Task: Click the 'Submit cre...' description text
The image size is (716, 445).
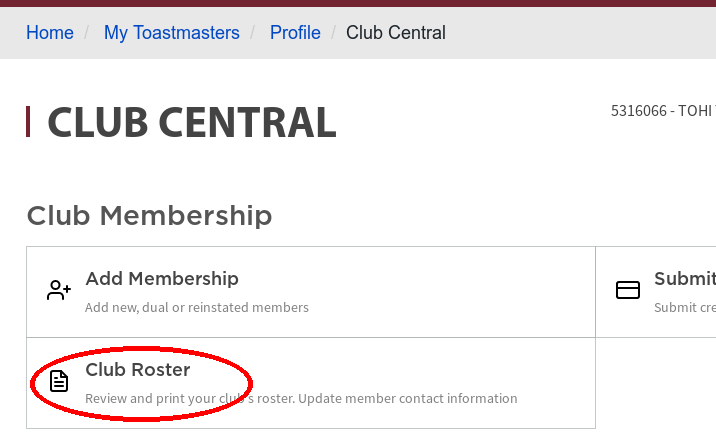Action: [685, 307]
